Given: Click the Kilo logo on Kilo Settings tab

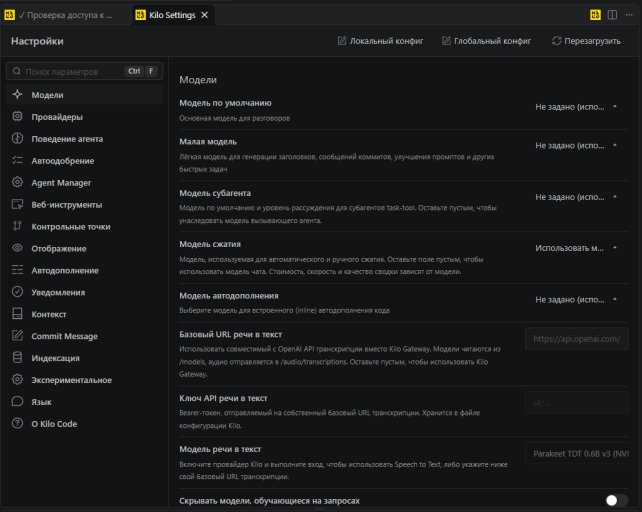Looking at the screenshot, I should (140, 15).
